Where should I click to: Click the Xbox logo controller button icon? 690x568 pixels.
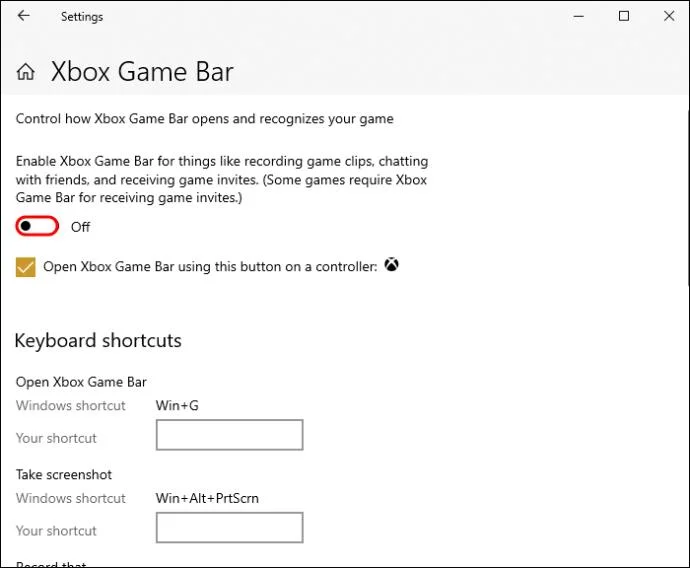[x=391, y=265]
